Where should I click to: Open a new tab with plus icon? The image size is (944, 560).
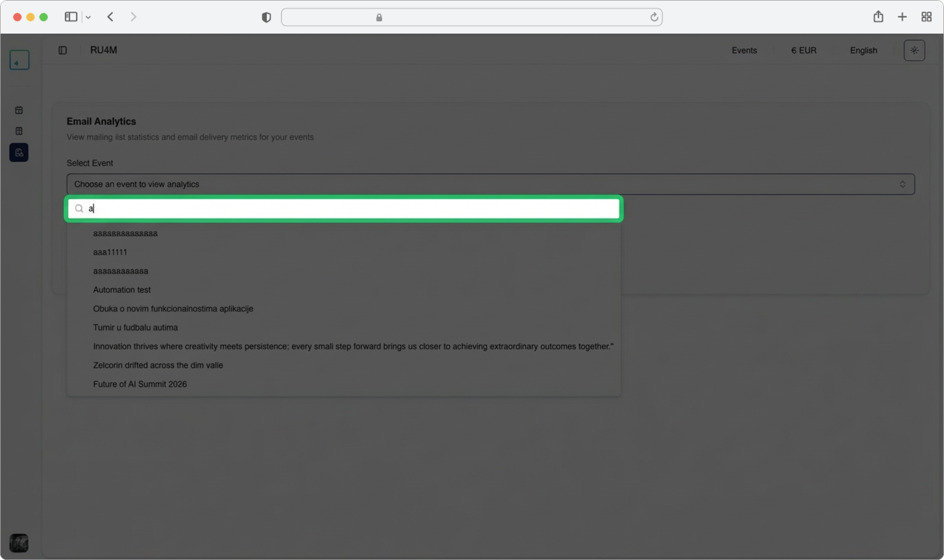(902, 17)
